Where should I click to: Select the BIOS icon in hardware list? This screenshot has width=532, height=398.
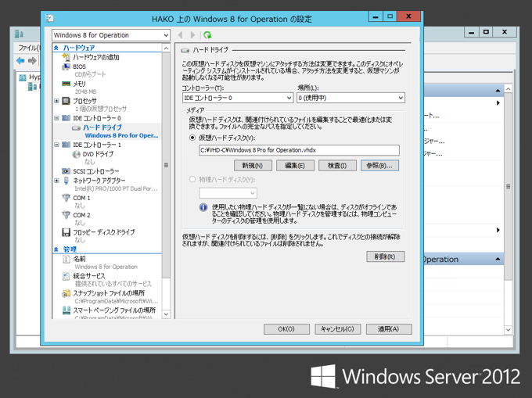[66, 66]
